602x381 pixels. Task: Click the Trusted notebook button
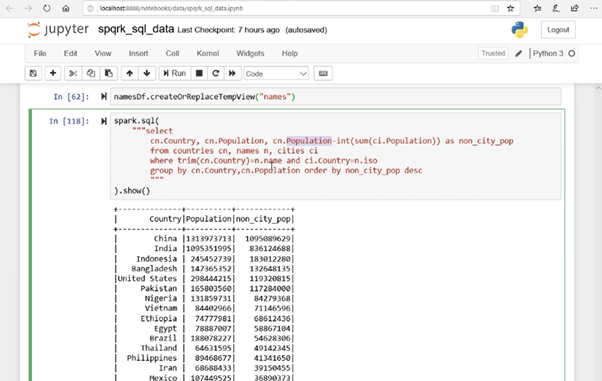tap(493, 53)
